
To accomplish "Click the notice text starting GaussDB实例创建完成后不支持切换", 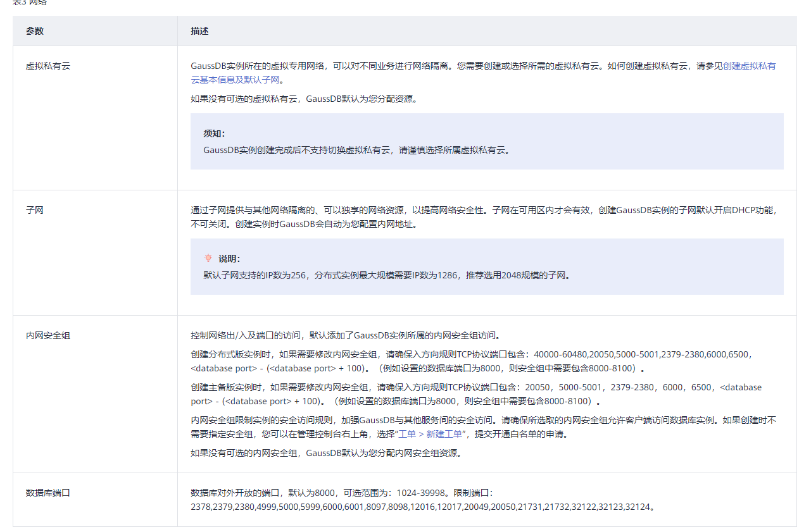I will tap(356, 151).
